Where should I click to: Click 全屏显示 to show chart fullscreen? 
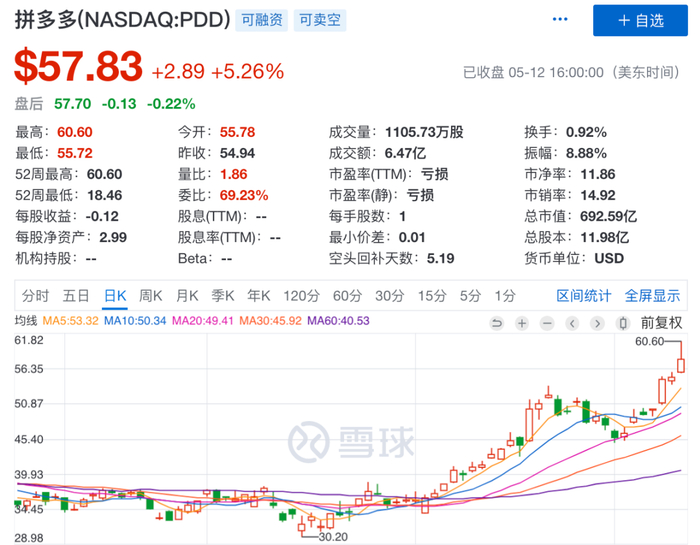click(652, 295)
